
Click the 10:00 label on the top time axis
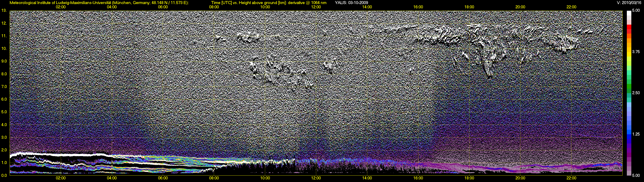(x=265, y=7)
